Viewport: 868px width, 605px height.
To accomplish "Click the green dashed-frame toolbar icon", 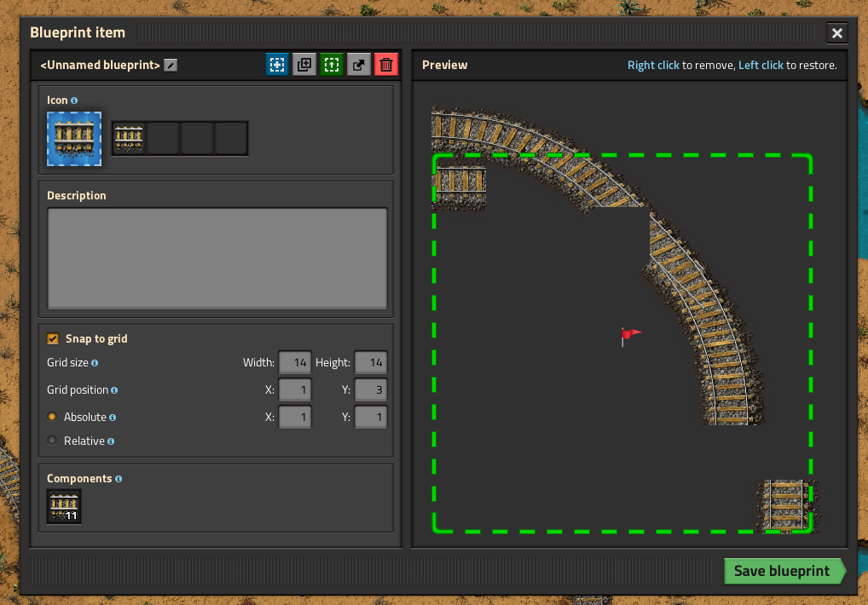I will pos(331,65).
